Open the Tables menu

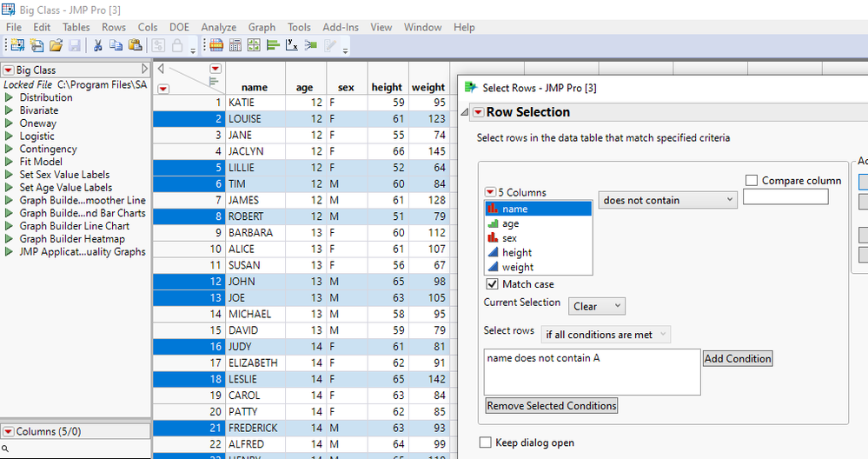pos(76,27)
